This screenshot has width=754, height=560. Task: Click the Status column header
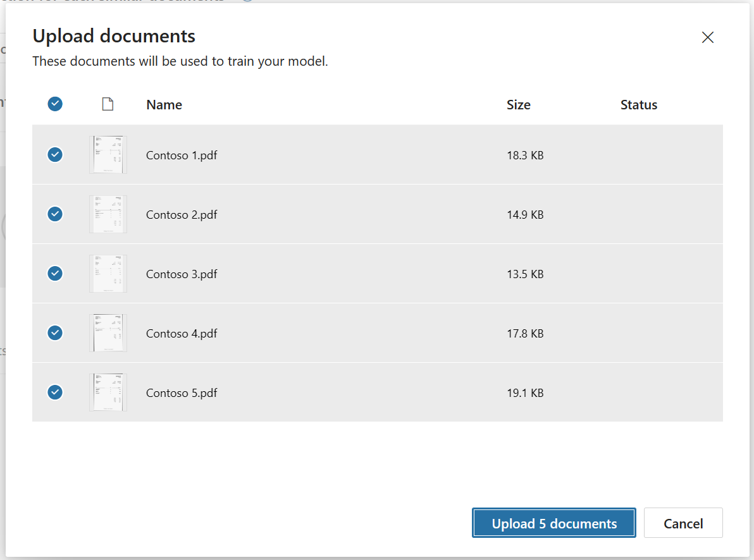click(639, 105)
